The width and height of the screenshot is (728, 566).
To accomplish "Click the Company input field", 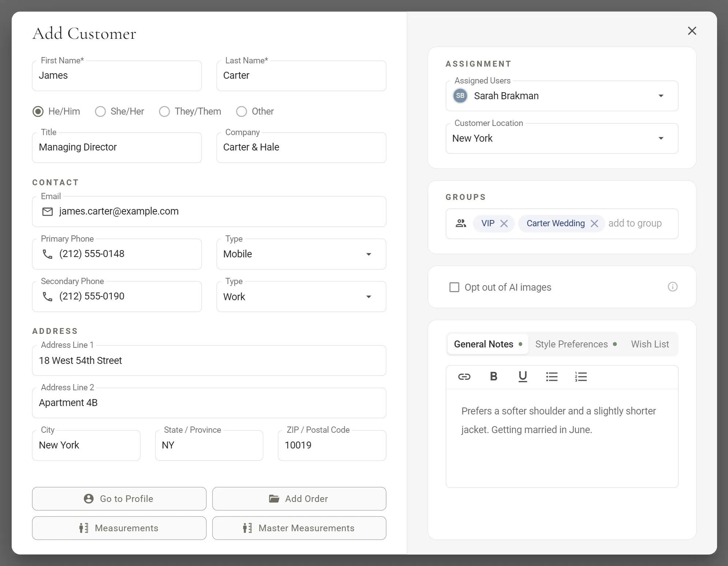I will coord(301,148).
